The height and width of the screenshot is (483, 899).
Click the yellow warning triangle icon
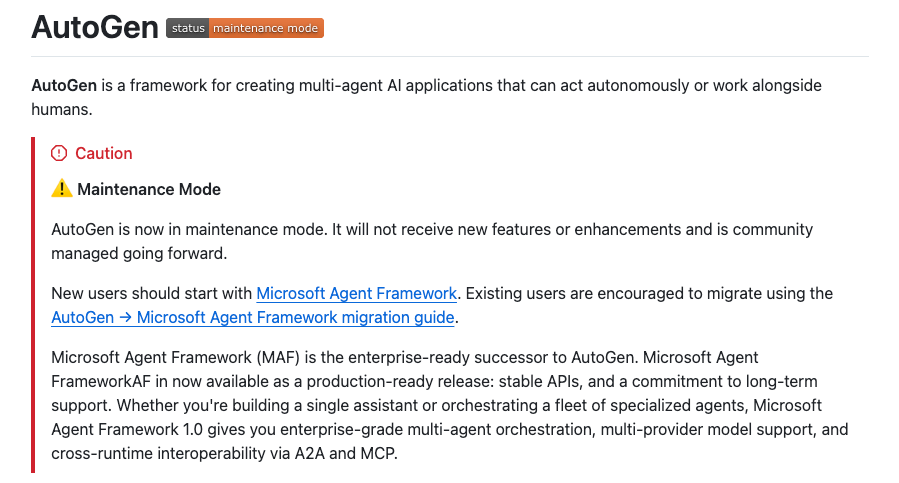(x=62, y=188)
